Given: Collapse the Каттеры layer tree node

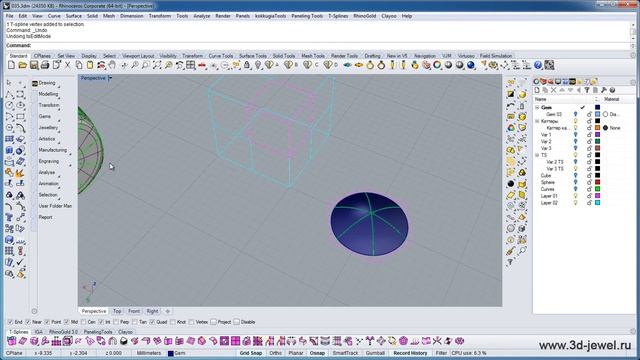Looking at the screenshot, I should [x=537, y=121].
